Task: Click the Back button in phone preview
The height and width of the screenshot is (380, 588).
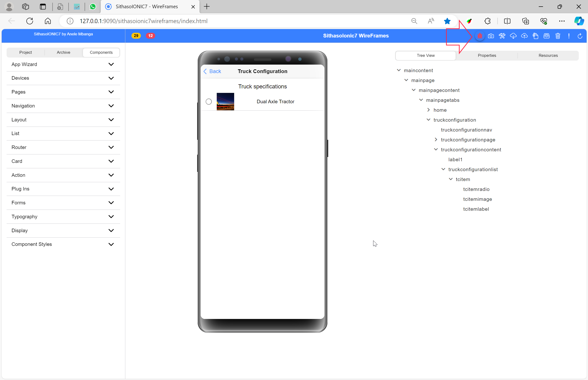Action: click(x=212, y=71)
